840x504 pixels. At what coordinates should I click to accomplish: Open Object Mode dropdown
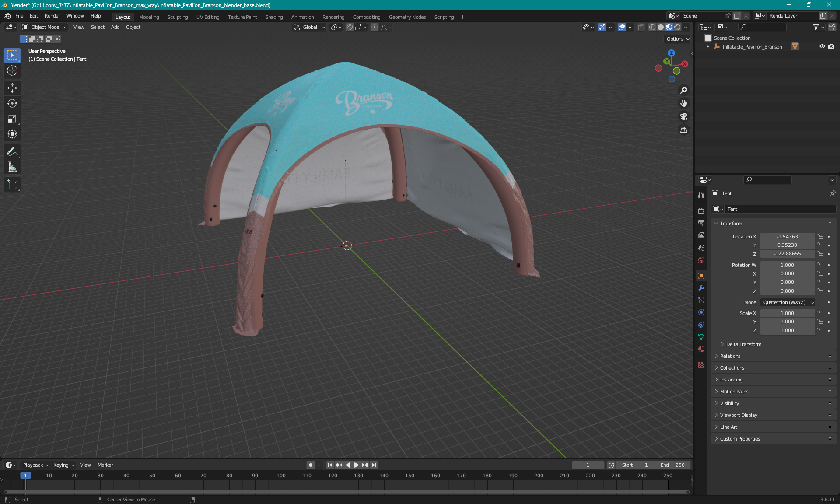pyautogui.click(x=45, y=27)
